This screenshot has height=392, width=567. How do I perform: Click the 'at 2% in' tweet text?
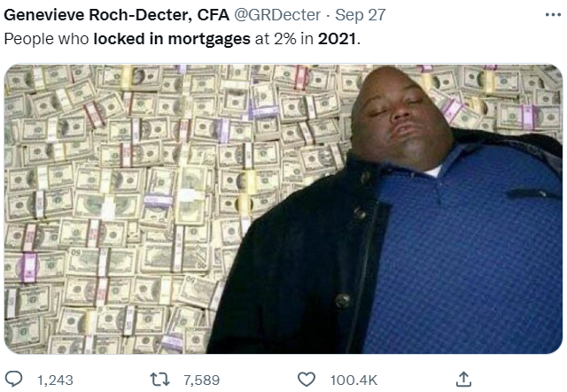click(x=283, y=39)
